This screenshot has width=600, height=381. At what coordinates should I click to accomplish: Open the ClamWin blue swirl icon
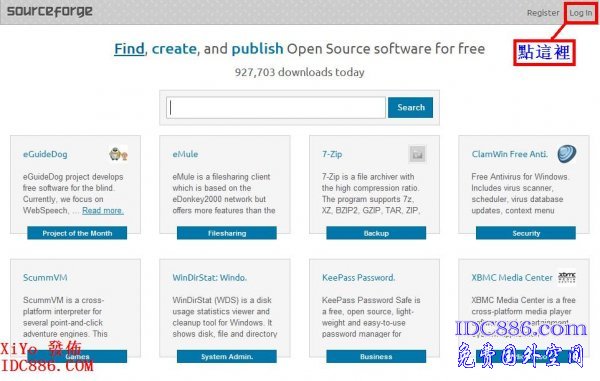(567, 154)
